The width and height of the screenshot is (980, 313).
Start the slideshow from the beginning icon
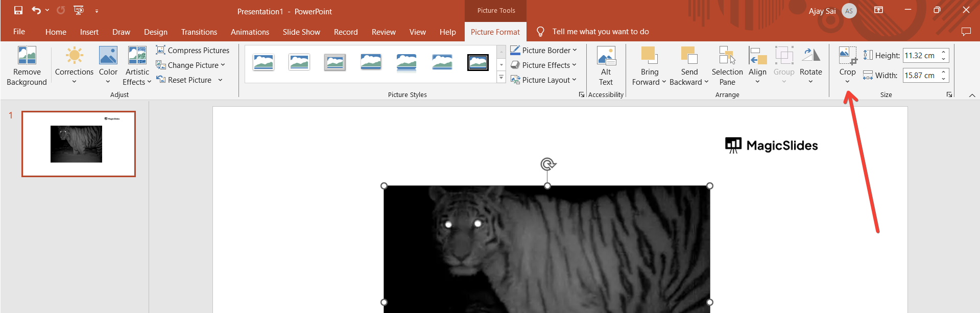click(x=79, y=10)
